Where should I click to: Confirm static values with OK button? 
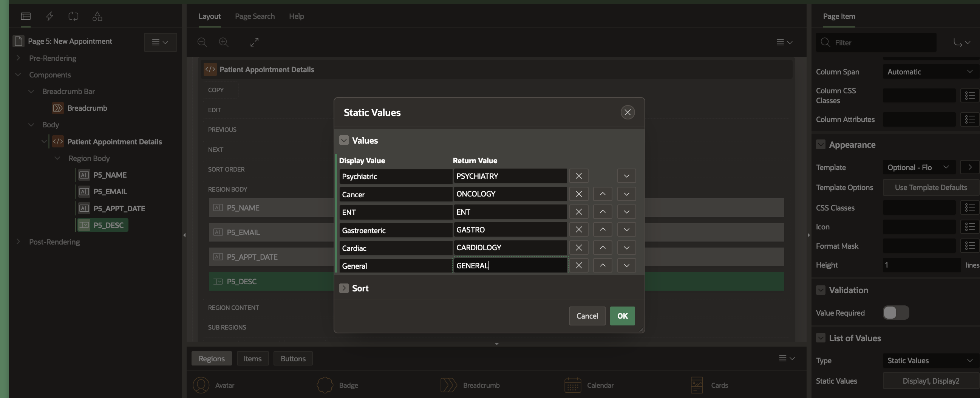622,316
